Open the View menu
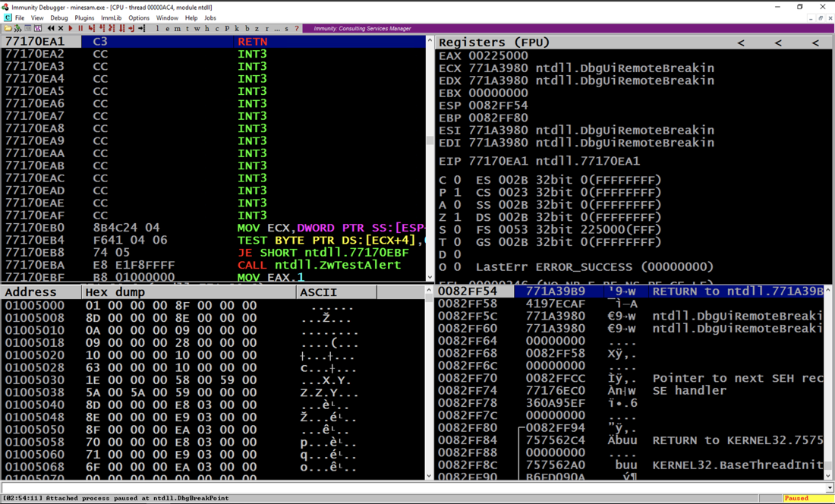 (x=37, y=17)
